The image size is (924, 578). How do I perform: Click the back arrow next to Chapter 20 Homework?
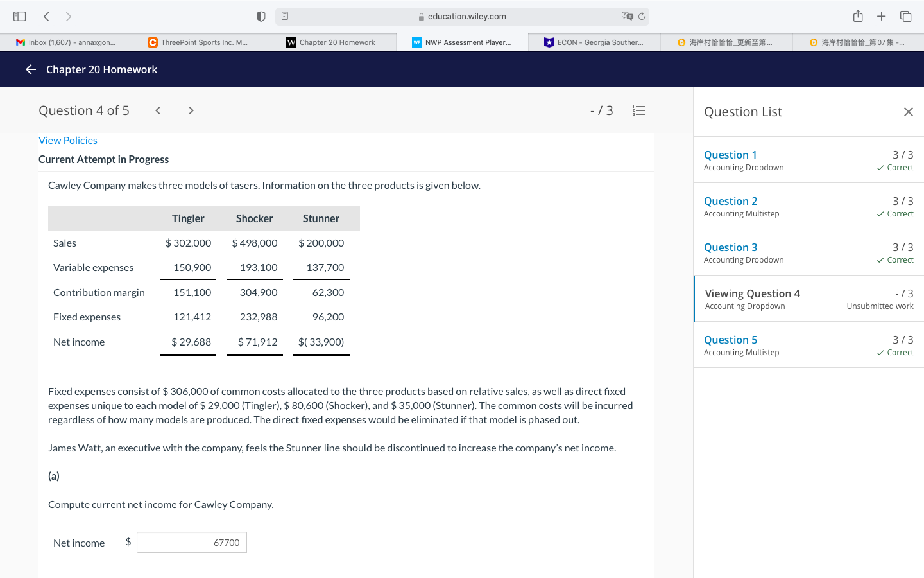coord(30,69)
